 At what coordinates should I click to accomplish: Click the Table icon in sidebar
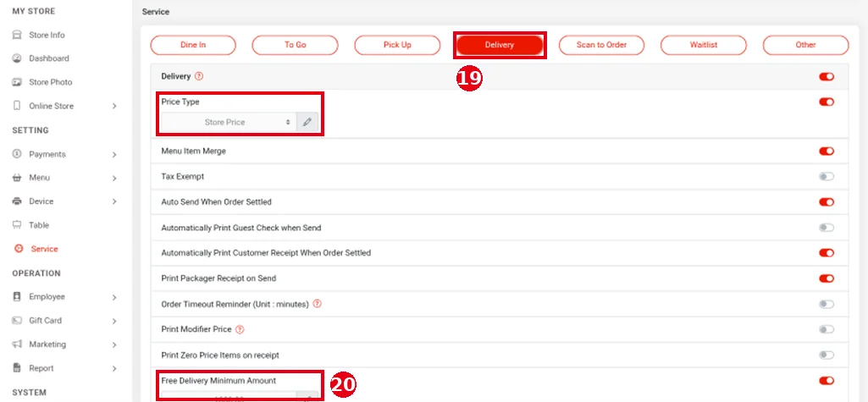tap(17, 225)
